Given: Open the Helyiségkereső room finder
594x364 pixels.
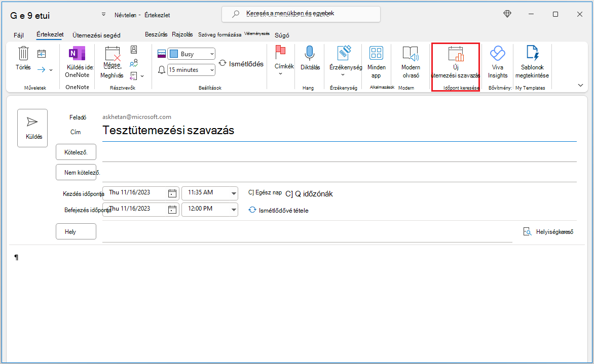Looking at the screenshot, I should 548,231.
